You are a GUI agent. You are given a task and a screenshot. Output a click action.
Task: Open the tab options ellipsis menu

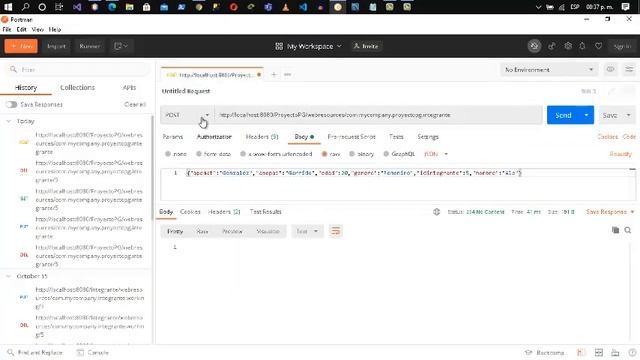click(287, 75)
